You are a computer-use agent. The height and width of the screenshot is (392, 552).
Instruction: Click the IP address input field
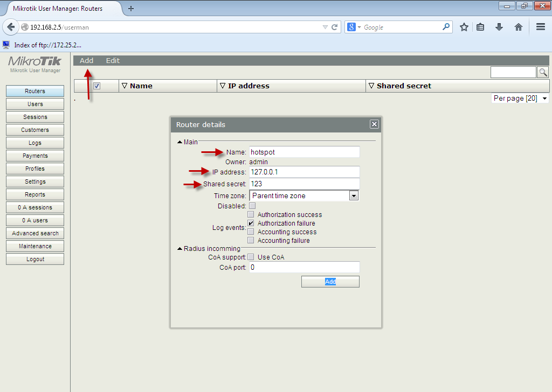click(304, 172)
